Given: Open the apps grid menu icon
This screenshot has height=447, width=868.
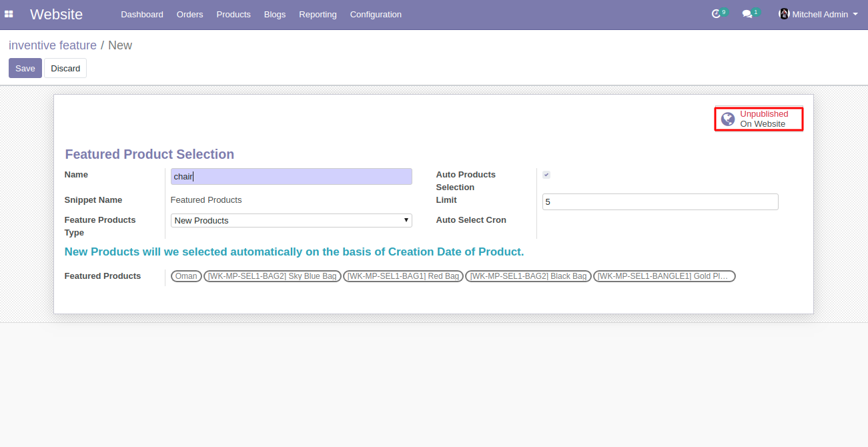Looking at the screenshot, I should tap(9, 14).
